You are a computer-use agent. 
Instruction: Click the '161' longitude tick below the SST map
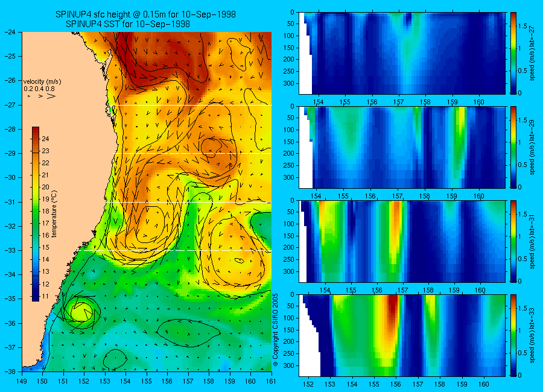point(271,381)
